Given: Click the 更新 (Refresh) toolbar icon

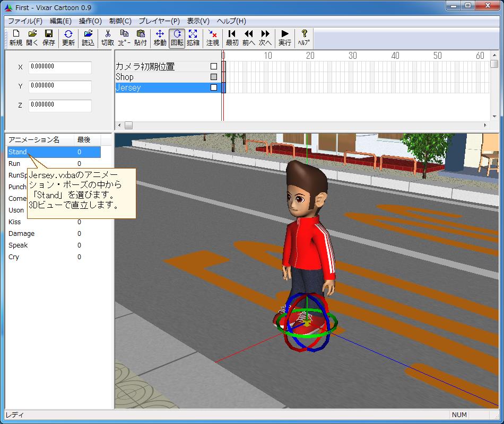Looking at the screenshot, I should coord(68,38).
